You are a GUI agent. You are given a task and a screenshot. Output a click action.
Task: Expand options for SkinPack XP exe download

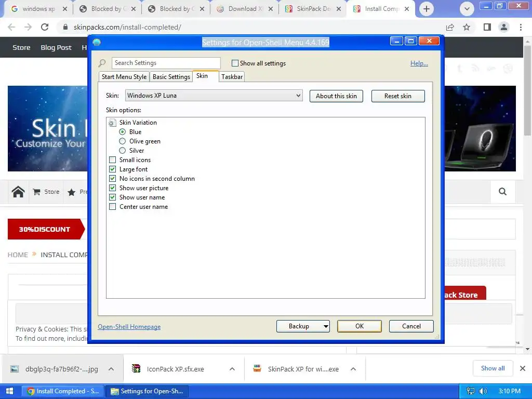click(353, 369)
